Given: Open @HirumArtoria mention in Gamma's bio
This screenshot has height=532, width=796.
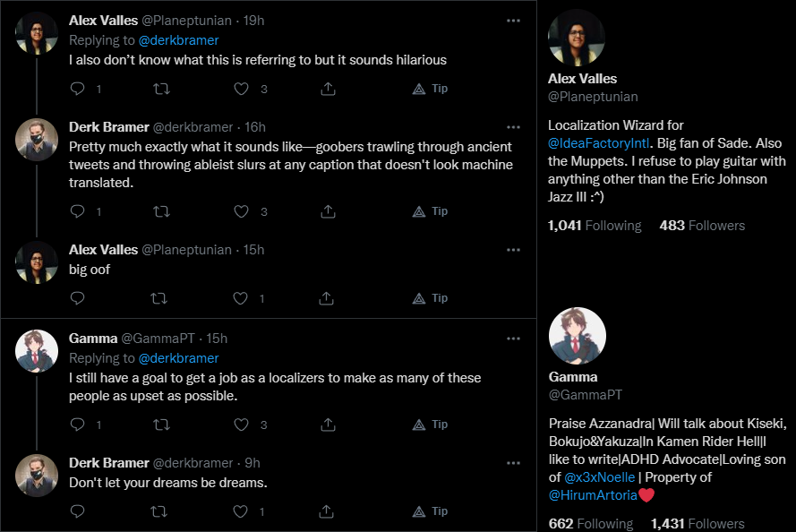Looking at the screenshot, I should point(590,495).
